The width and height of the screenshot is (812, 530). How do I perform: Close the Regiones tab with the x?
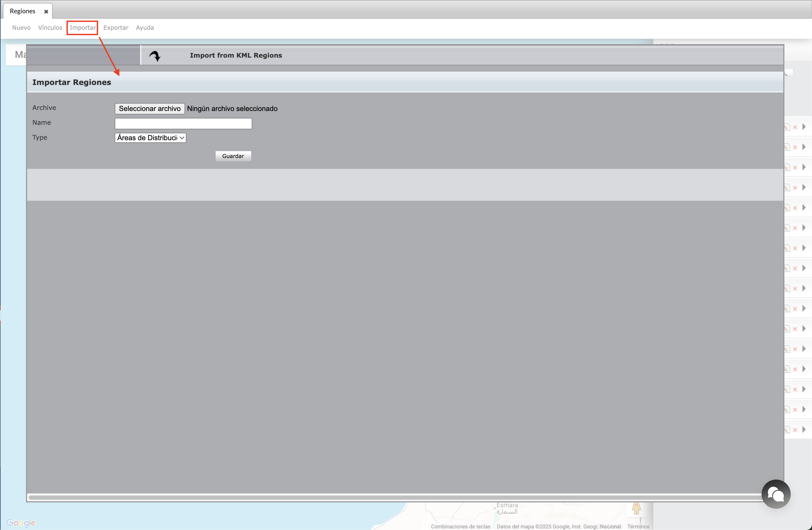tap(46, 12)
